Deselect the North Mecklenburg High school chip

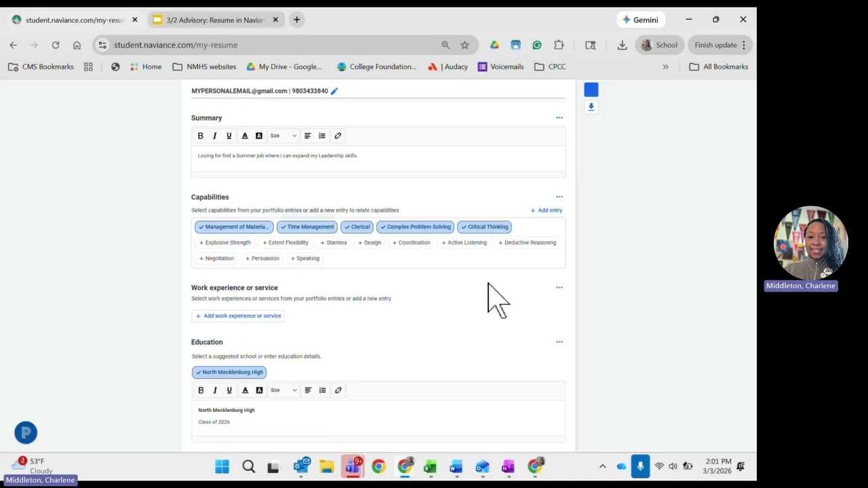[x=229, y=372]
